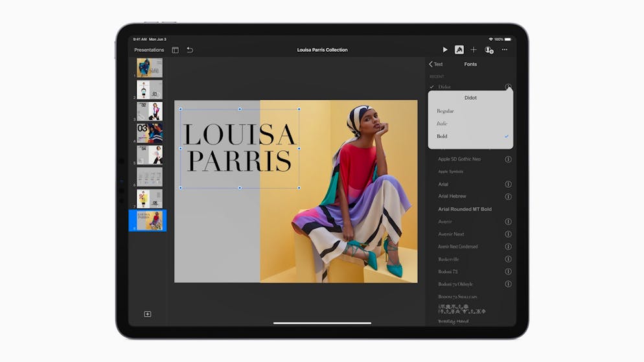The height and width of the screenshot is (362, 644).
Task: Grab bottom-right handle of the text box
Action: pyautogui.click(x=299, y=188)
